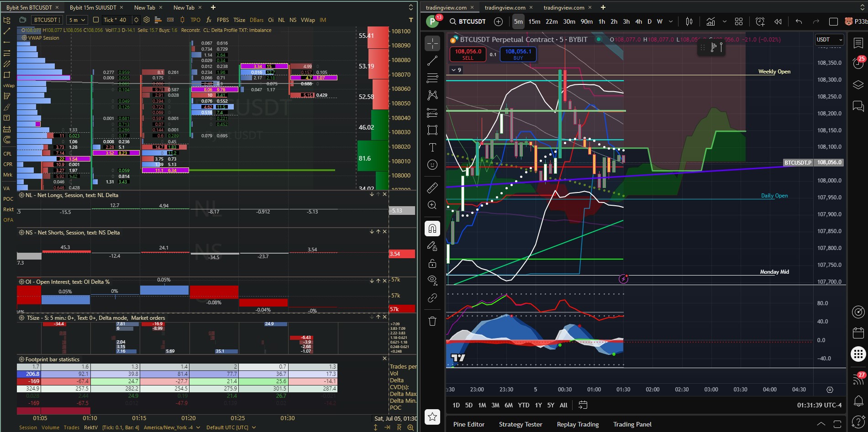Open the calendar icon on right sidebar
The height and width of the screenshot is (432, 868).
click(858, 333)
